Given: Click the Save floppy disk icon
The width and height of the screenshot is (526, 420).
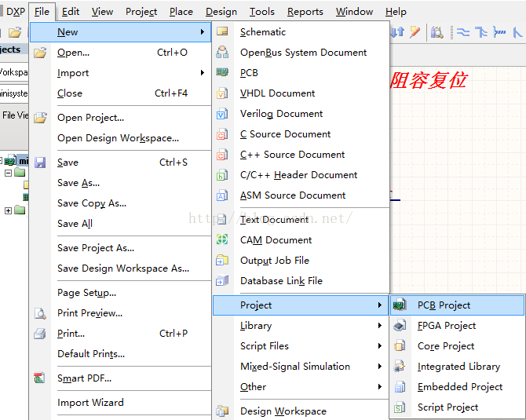Looking at the screenshot, I should (40, 163).
